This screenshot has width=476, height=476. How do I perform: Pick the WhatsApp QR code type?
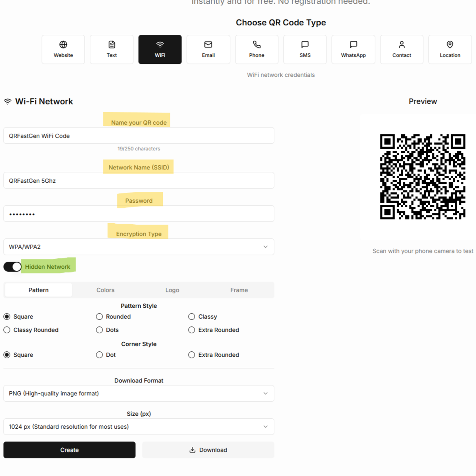(353, 49)
